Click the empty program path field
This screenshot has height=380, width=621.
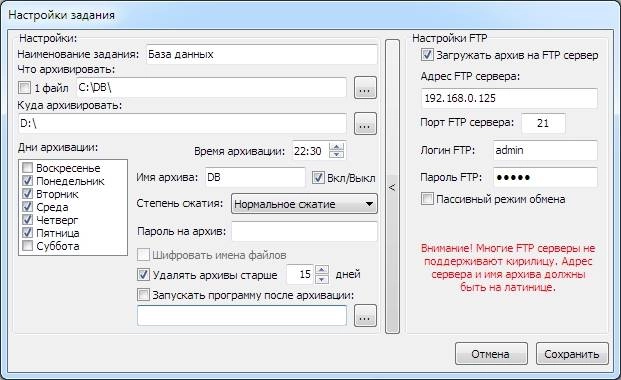(x=242, y=315)
